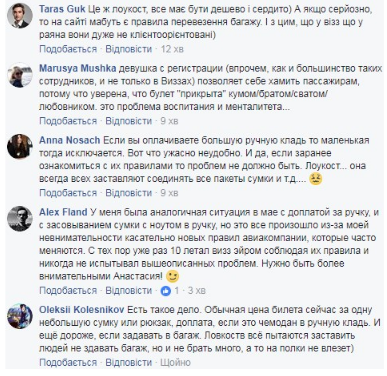The image size is (387, 376).
Task: Open Marusya Mushka's avatar thumbnail
Action: (20, 75)
